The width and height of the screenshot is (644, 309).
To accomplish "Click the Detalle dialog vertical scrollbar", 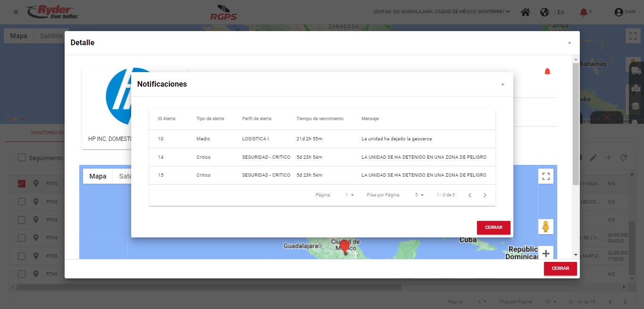I will coord(575,122).
